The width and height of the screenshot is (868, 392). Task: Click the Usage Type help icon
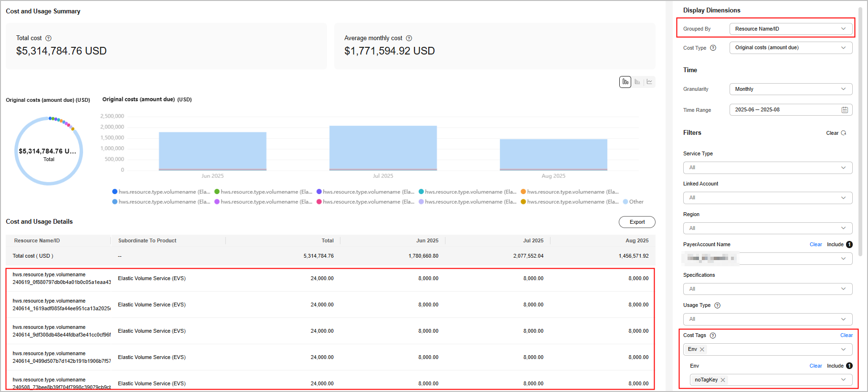717,305
